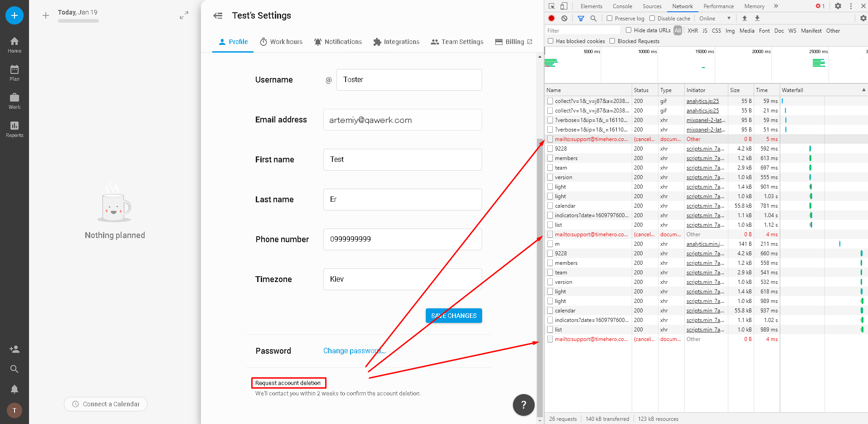
Task: Click the SAVE CHANGES button
Action: [x=454, y=316]
